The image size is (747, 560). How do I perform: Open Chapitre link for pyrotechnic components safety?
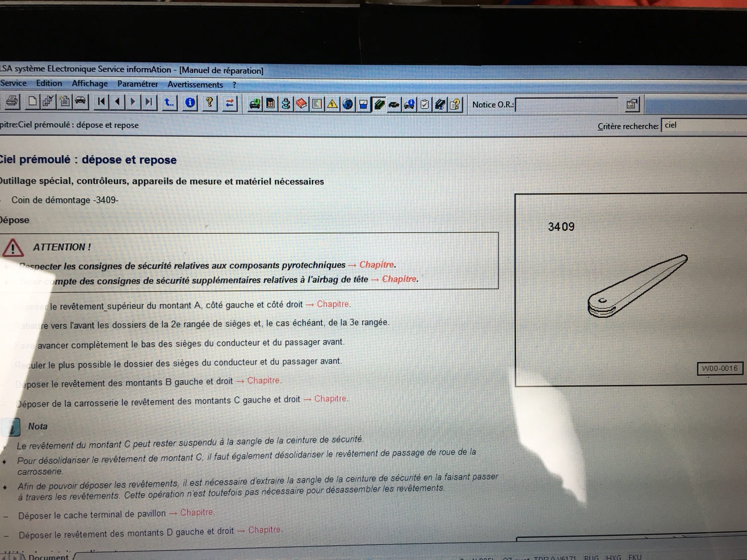coord(376,265)
